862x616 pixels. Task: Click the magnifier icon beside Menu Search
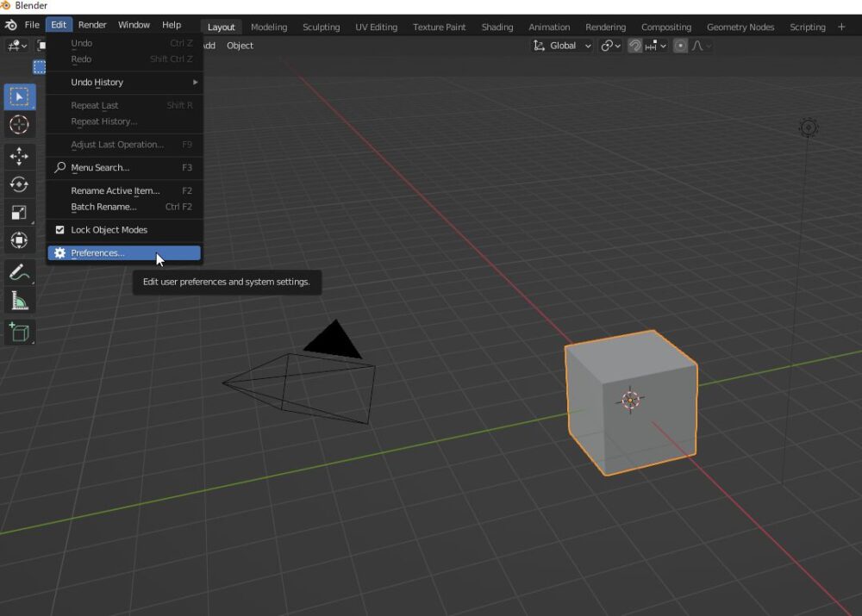click(60, 167)
